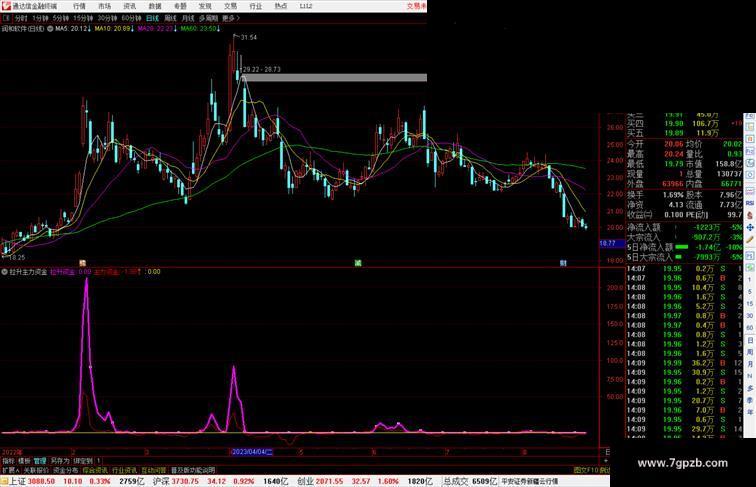756x487 pixels.
Task: Click the RSI indicator icon in right sidebar
Action: (750, 203)
